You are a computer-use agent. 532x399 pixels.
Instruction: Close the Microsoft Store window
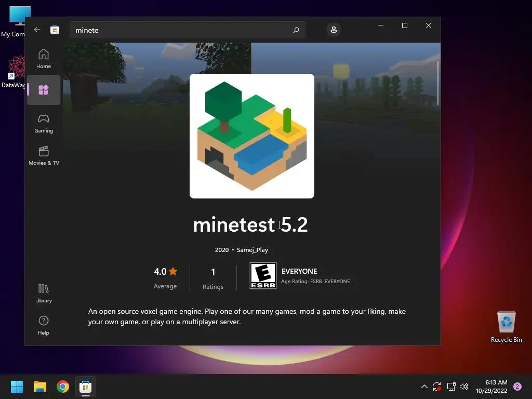point(429,25)
